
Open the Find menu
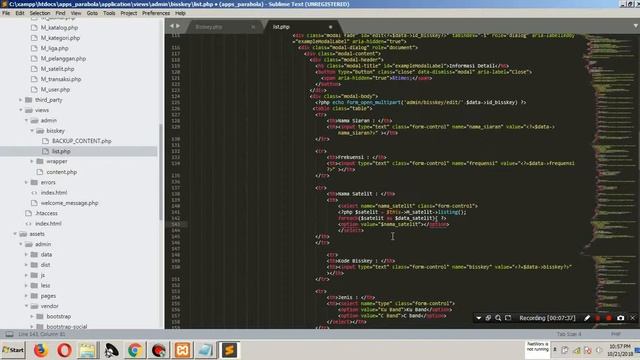[60, 13]
